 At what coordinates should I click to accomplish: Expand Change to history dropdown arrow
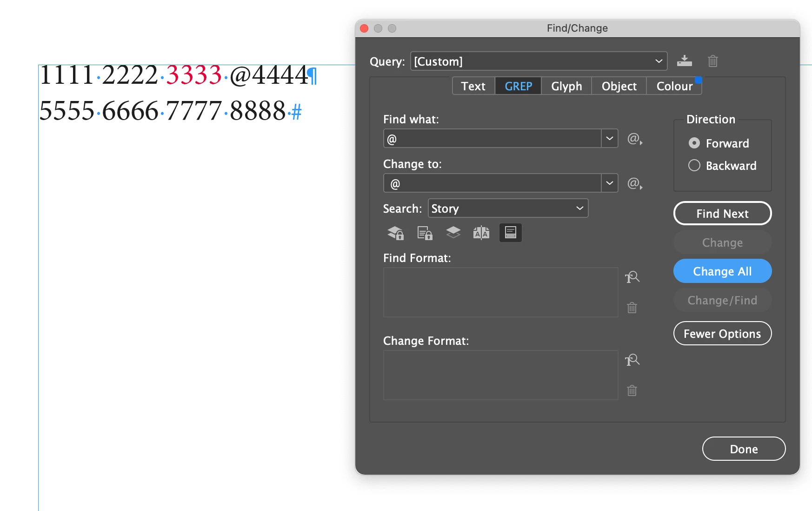click(x=609, y=183)
